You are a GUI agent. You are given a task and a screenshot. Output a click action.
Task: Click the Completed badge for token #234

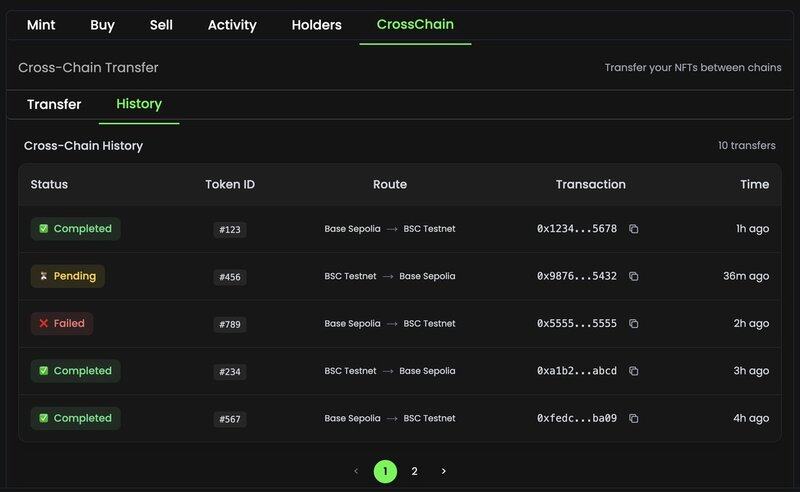[x=76, y=371]
